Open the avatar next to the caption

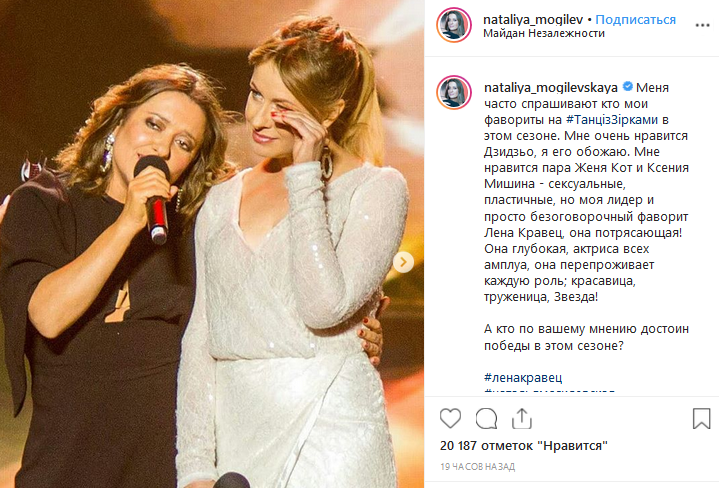(x=454, y=93)
